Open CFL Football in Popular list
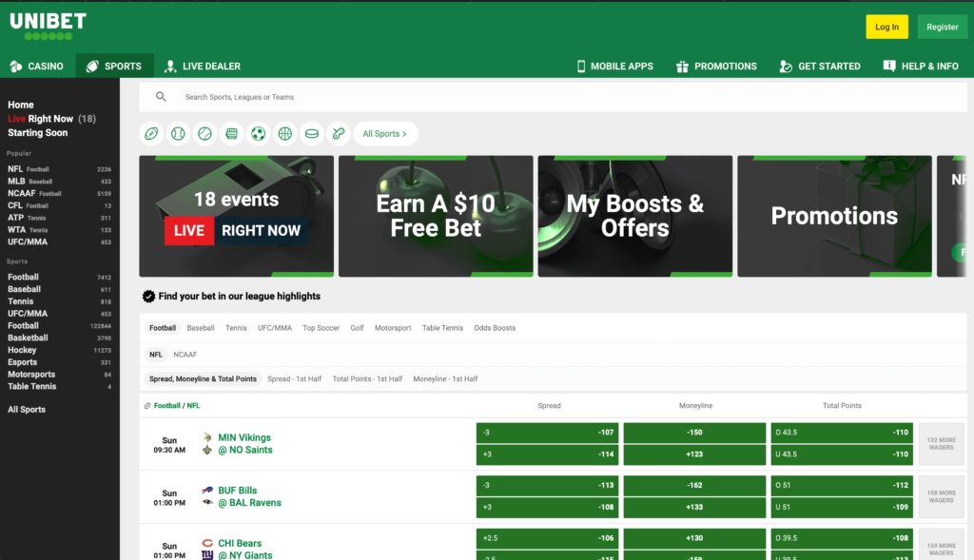The width and height of the screenshot is (974, 560). coord(59,205)
